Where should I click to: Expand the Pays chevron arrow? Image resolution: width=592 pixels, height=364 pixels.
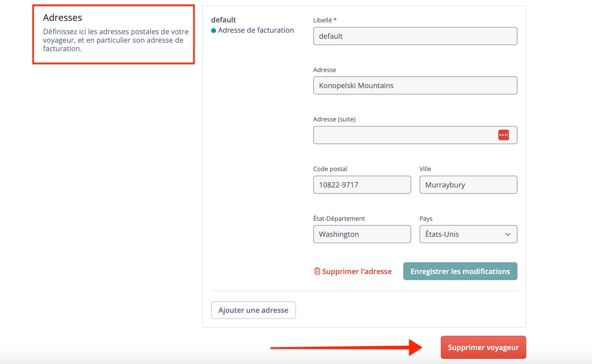tap(508, 234)
